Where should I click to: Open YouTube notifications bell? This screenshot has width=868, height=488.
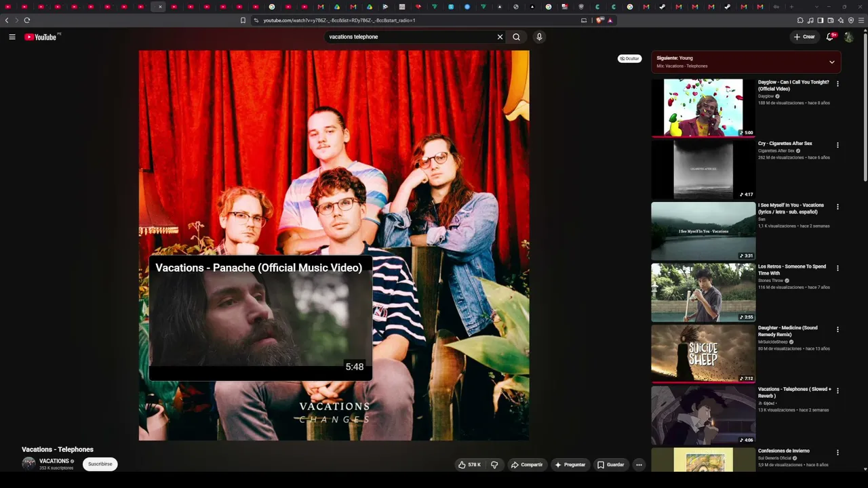click(830, 37)
